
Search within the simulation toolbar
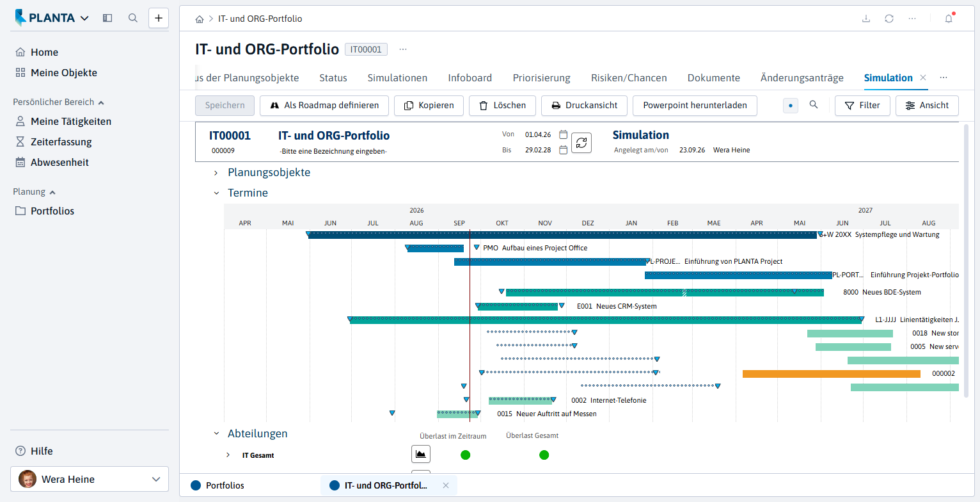click(x=814, y=105)
